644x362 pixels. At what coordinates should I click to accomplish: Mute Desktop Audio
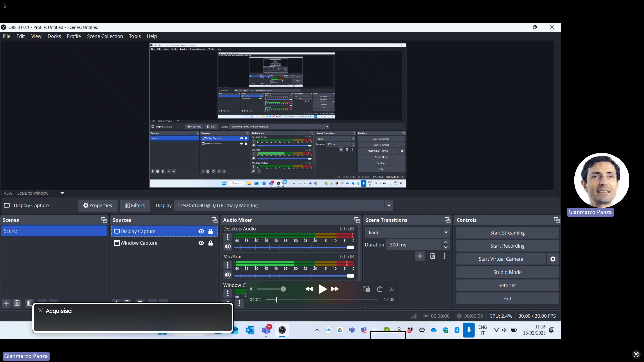[x=228, y=247]
